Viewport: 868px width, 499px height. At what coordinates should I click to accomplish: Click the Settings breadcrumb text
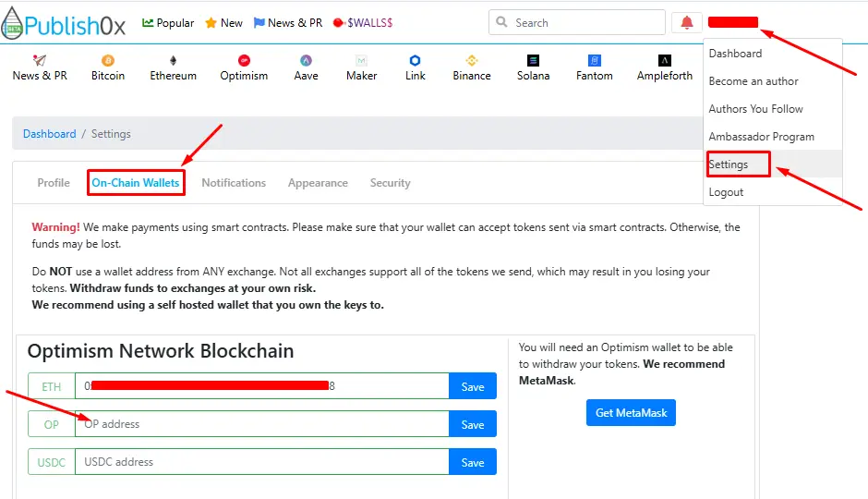pos(111,133)
